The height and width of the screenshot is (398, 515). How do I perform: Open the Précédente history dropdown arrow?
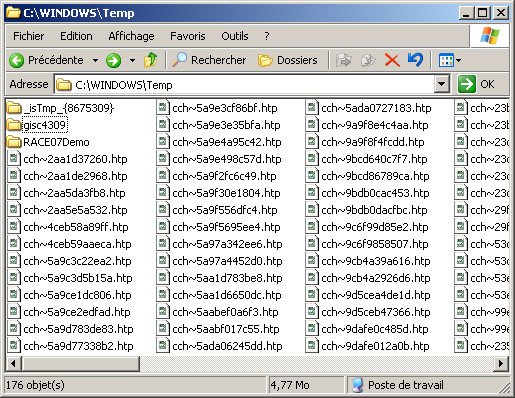coord(95,61)
